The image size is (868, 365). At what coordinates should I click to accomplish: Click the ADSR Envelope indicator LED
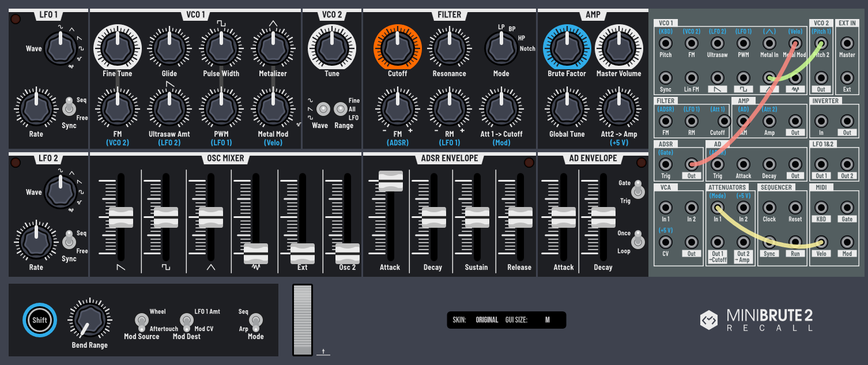point(529,163)
